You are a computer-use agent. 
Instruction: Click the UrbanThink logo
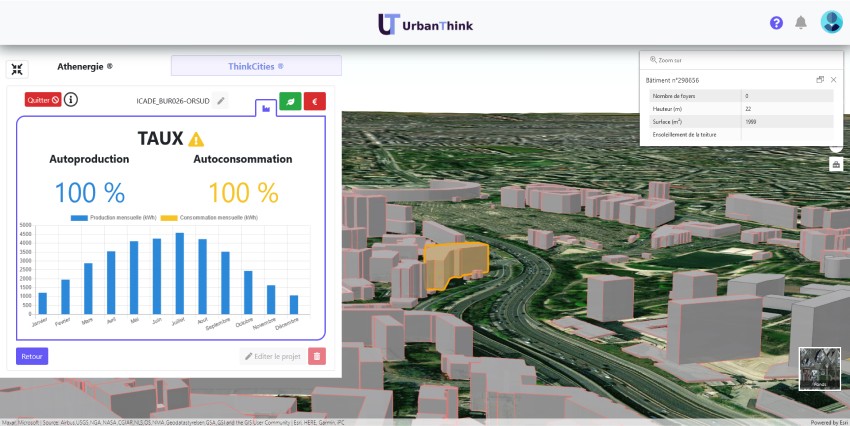pos(426,24)
